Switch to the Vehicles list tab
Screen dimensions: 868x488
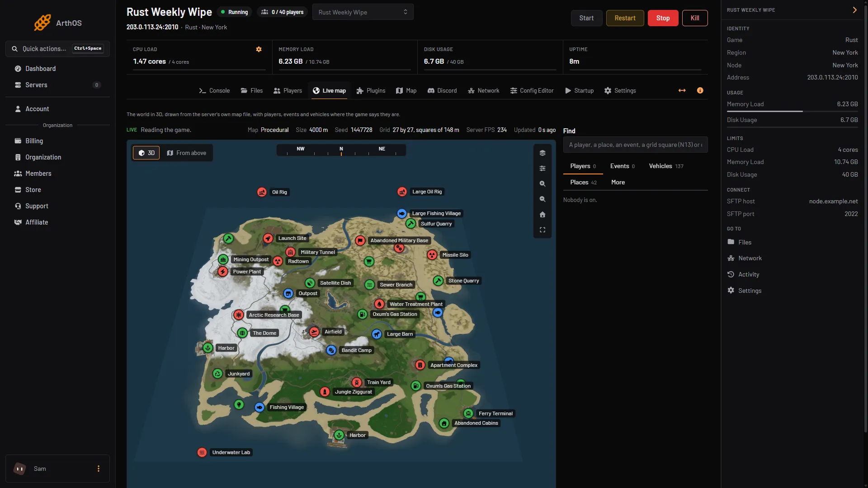point(666,166)
